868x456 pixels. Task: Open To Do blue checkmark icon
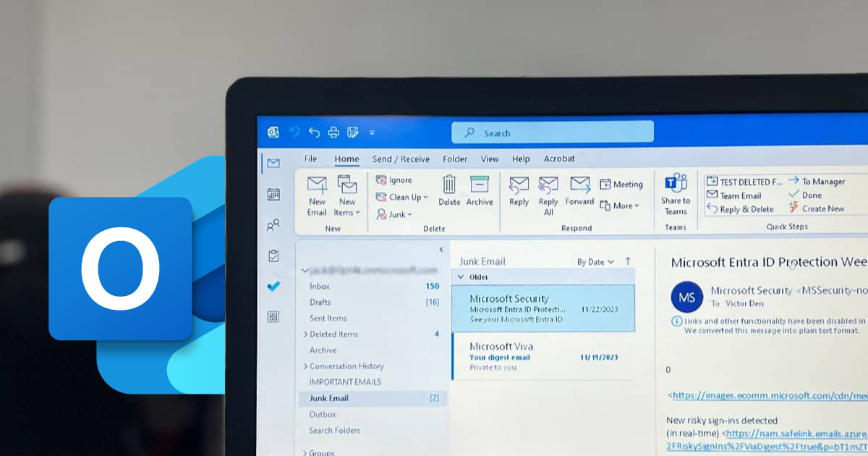coord(273,287)
